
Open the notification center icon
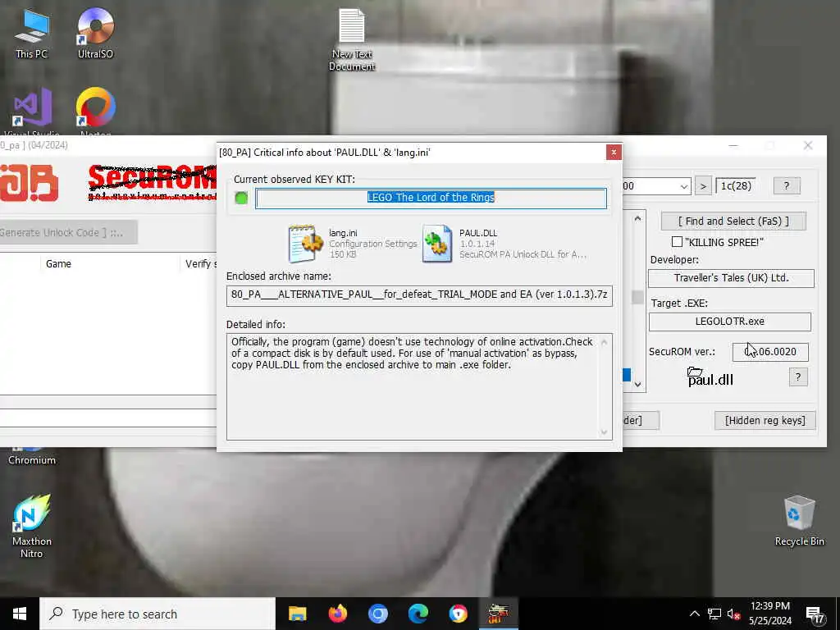tap(815, 614)
